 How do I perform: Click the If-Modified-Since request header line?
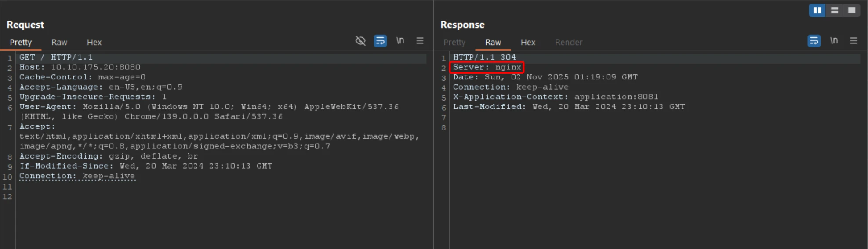[x=145, y=166]
